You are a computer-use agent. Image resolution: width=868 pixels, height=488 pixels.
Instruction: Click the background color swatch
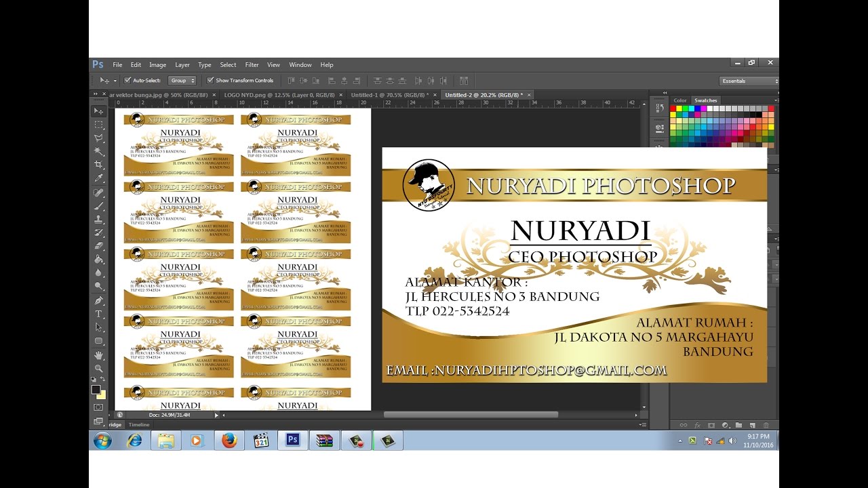click(x=102, y=395)
